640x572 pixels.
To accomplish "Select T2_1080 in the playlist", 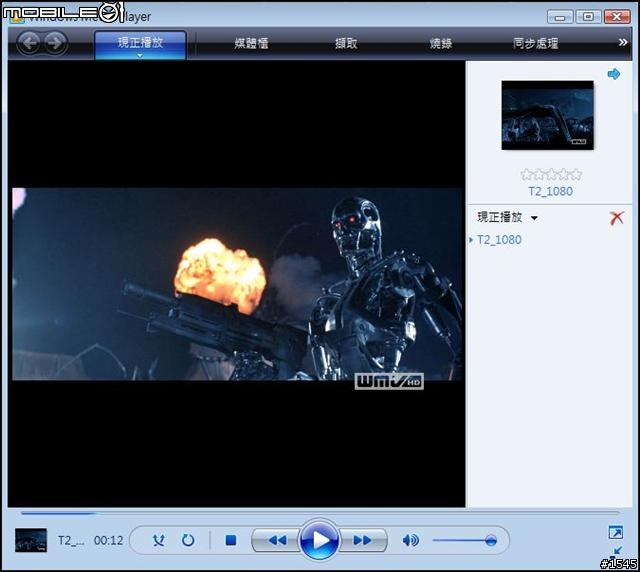I will click(x=499, y=240).
